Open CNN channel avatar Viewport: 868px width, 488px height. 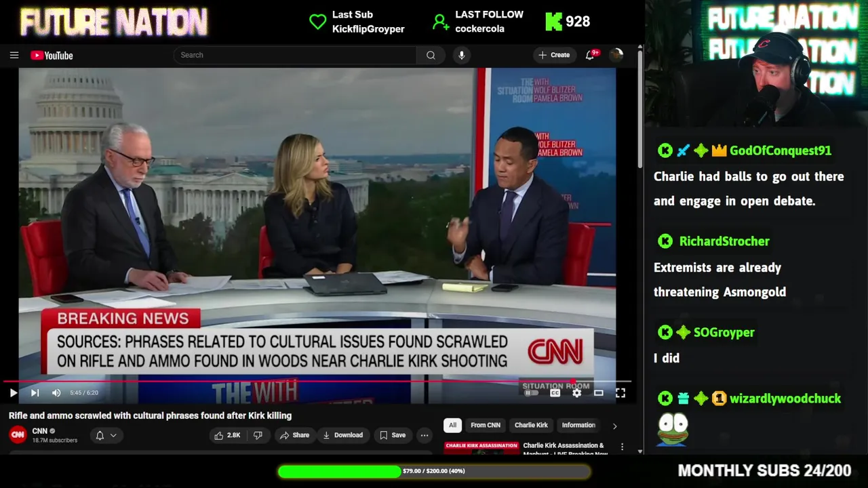tap(18, 434)
